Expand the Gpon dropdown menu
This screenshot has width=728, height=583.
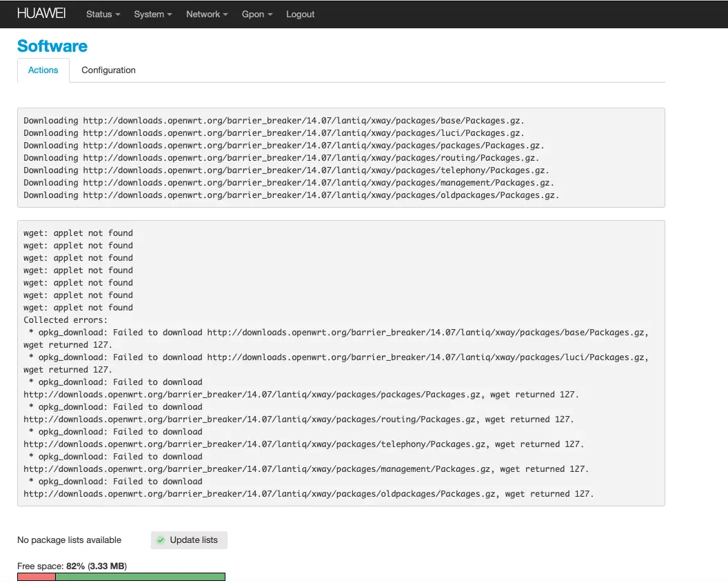coord(256,14)
